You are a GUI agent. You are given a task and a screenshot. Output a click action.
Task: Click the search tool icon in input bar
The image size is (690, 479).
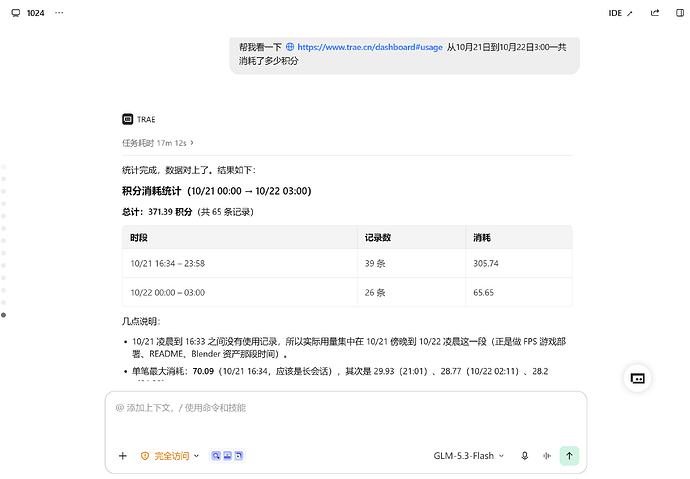(216, 456)
